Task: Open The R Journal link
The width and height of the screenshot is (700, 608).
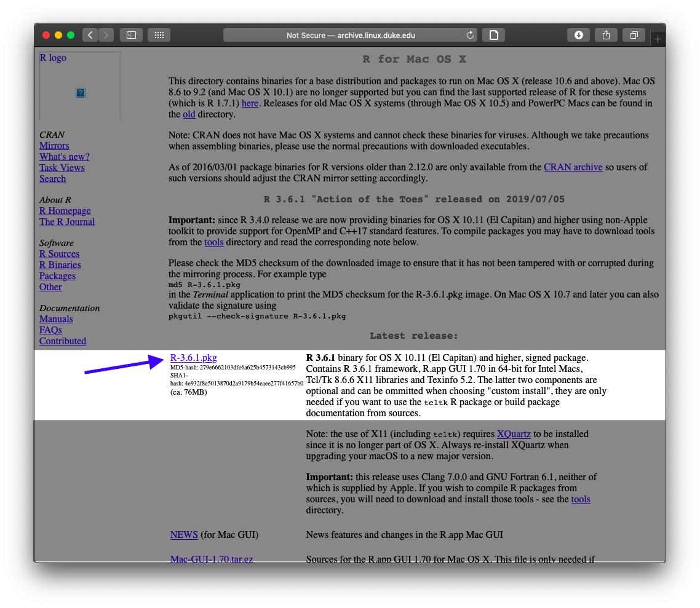Action: click(67, 222)
